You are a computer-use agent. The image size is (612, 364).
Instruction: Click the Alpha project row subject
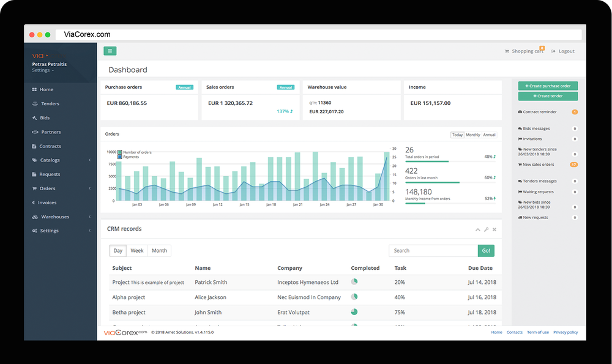pyautogui.click(x=129, y=297)
